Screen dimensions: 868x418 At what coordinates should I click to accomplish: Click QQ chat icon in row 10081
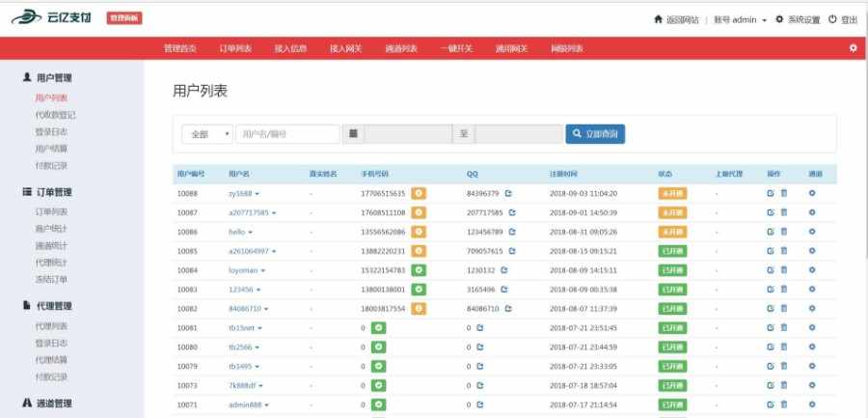(480, 327)
